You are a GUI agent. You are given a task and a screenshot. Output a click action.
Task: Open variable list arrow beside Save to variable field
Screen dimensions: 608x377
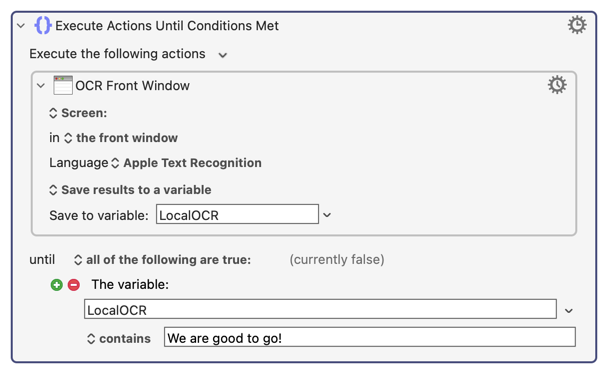click(327, 215)
